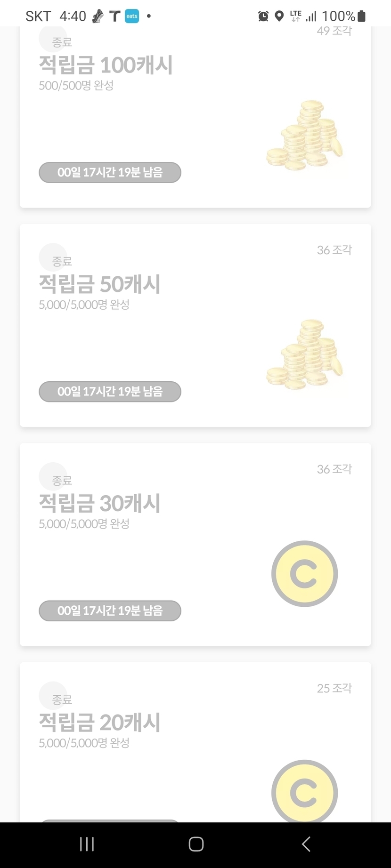
Task: Tap the yellow C coin in 30캐시 card
Action: pos(304,573)
